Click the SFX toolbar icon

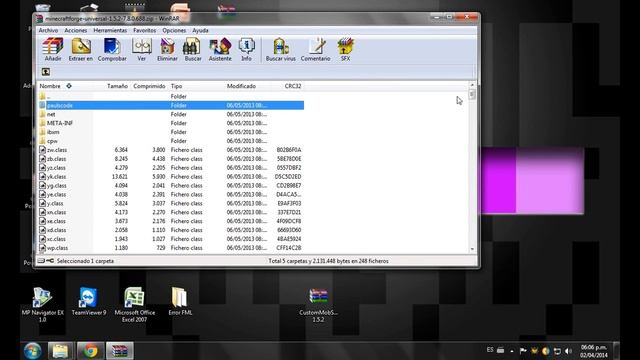tap(345, 49)
